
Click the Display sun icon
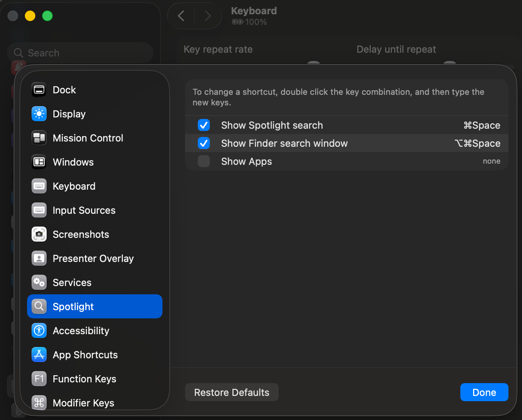(x=39, y=114)
